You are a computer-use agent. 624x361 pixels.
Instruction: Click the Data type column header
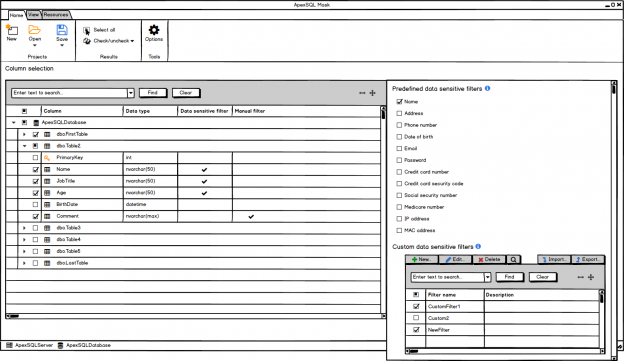[x=150, y=111]
